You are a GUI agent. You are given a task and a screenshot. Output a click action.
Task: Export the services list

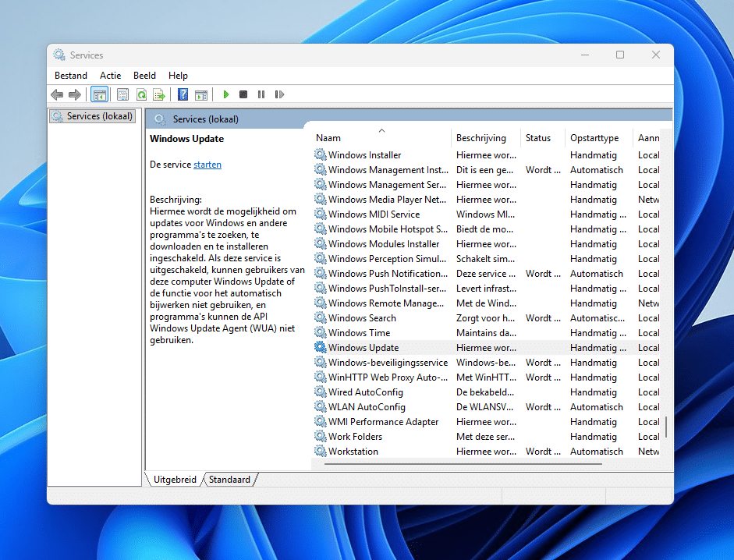click(159, 94)
